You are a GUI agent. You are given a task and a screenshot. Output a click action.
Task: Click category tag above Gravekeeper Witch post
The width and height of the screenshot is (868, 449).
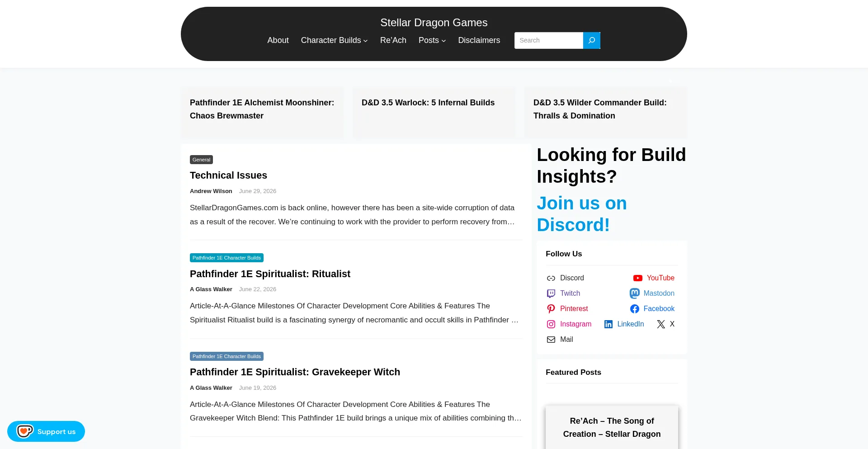click(x=226, y=356)
